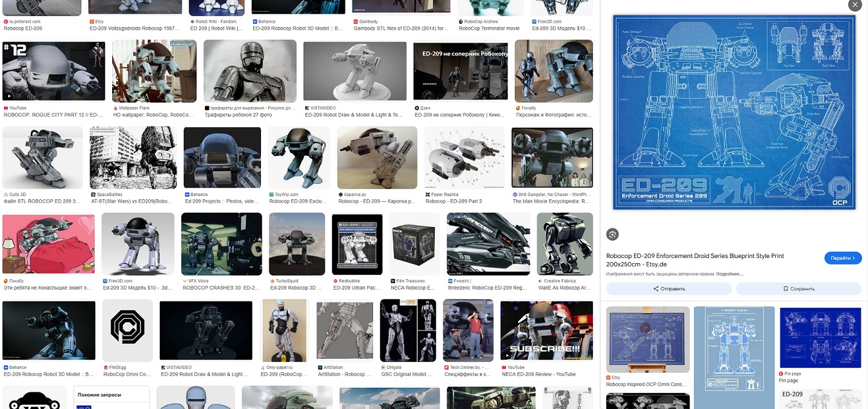Screen dimensions: 868x409
Task: Open the Robocop stencil portrait 'Трафареты робокоп' thumbnail
Action: coord(250,71)
